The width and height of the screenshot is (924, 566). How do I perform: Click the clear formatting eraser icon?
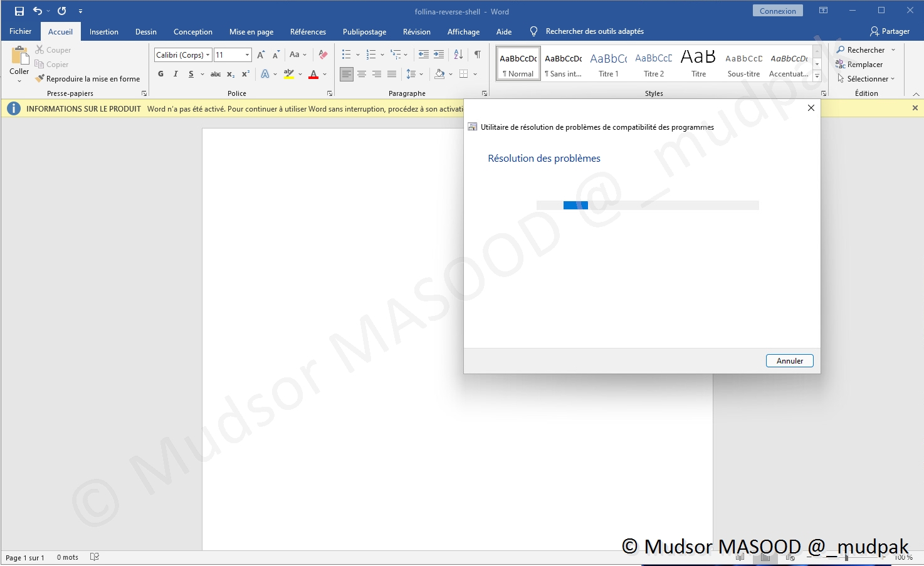pyautogui.click(x=323, y=55)
